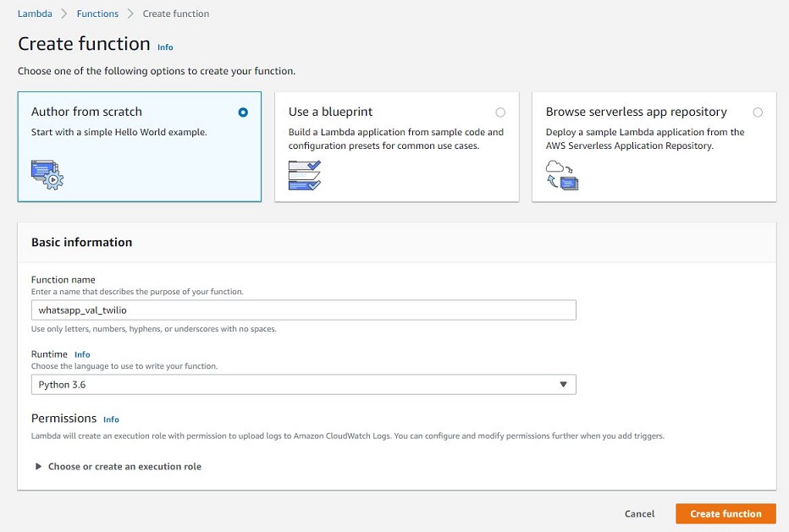
Task: Click the Cancel button
Action: [639, 514]
